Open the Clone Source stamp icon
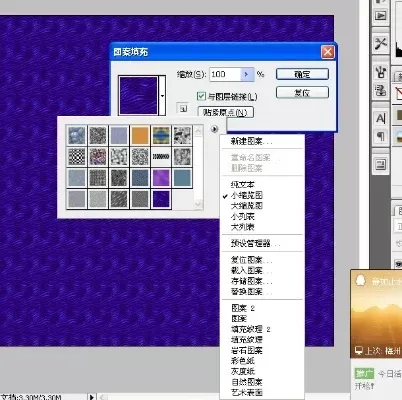 [x=381, y=90]
